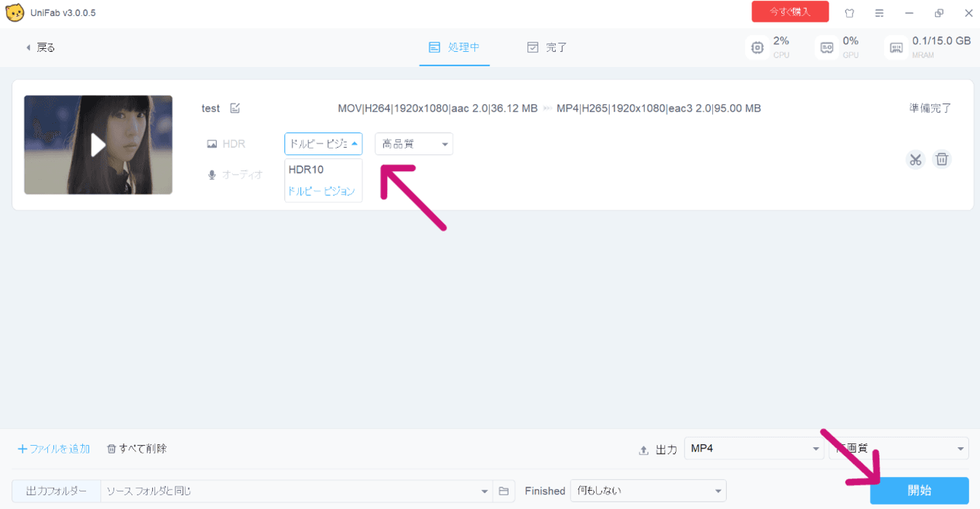Click the CPU usage chip icon
Image resolution: width=980 pixels, height=509 pixels.
point(757,48)
